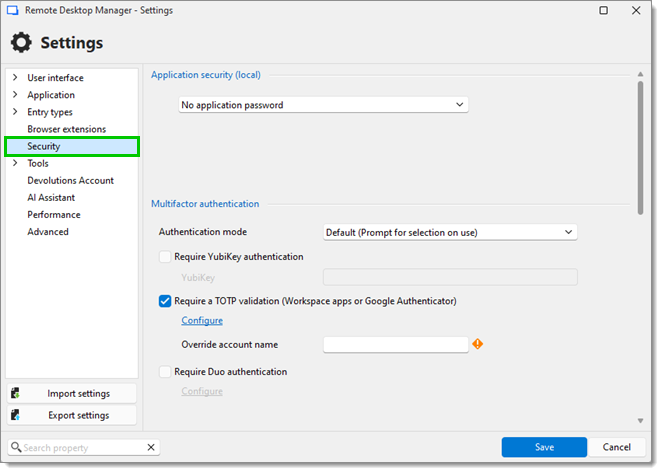Click the Remote Desktop Manager title bar icon

[x=13, y=11]
